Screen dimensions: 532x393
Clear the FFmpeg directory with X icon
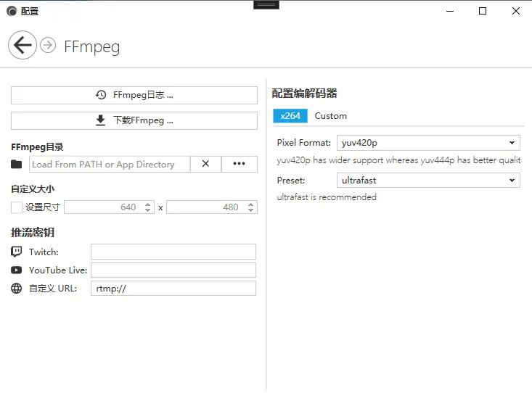(205, 164)
